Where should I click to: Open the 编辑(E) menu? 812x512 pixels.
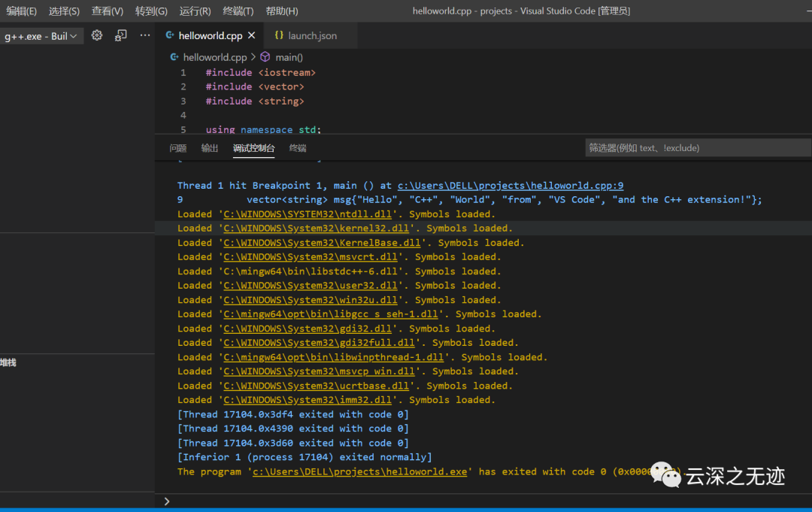(22, 11)
